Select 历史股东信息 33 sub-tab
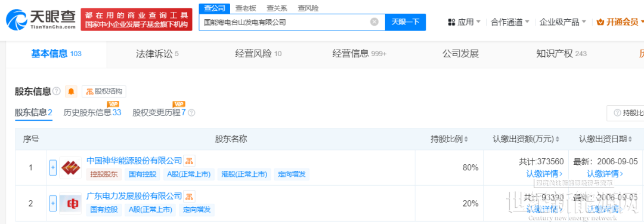This screenshot has height=224, width=644. [x=92, y=112]
